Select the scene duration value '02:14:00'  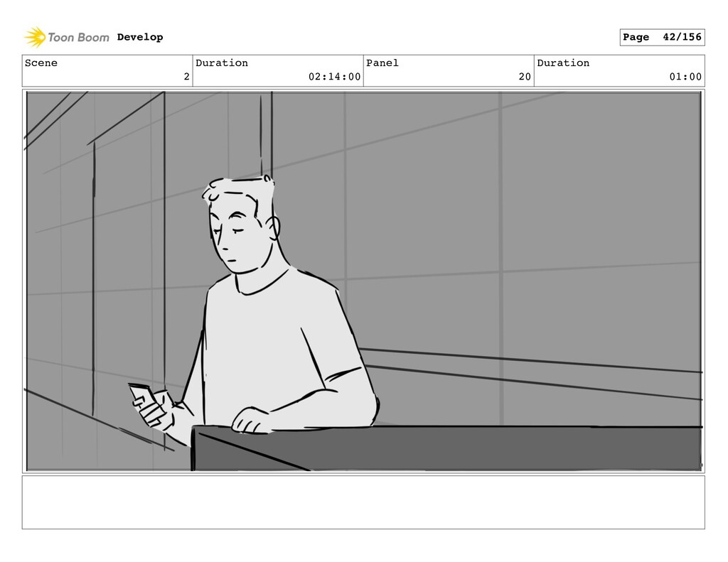pyautogui.click(x=334, y=77)
